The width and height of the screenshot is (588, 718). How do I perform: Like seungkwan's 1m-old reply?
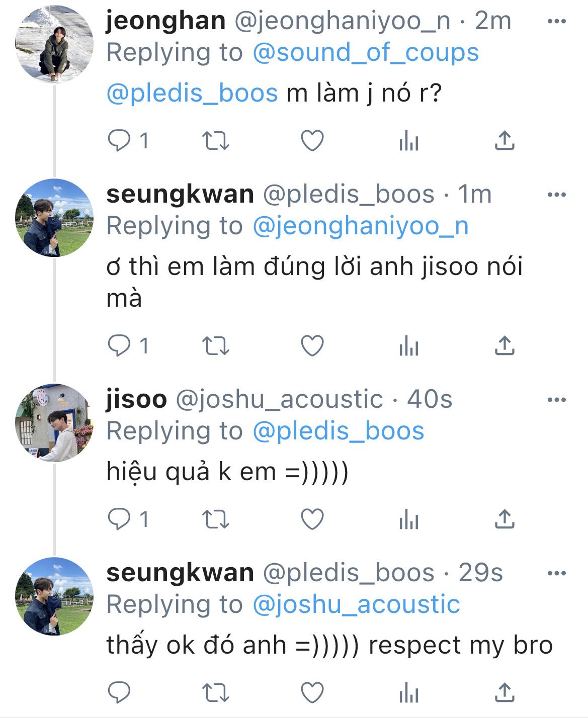[x=312, y=346]
